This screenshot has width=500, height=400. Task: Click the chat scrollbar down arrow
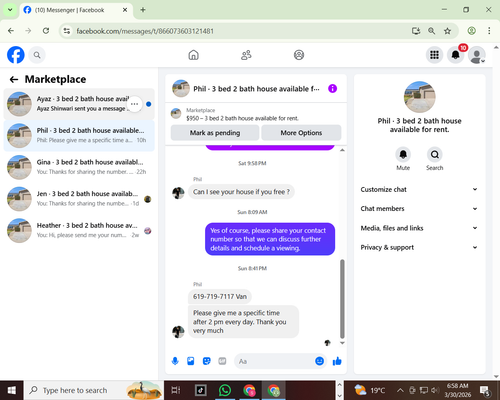(x=342, y=343)
